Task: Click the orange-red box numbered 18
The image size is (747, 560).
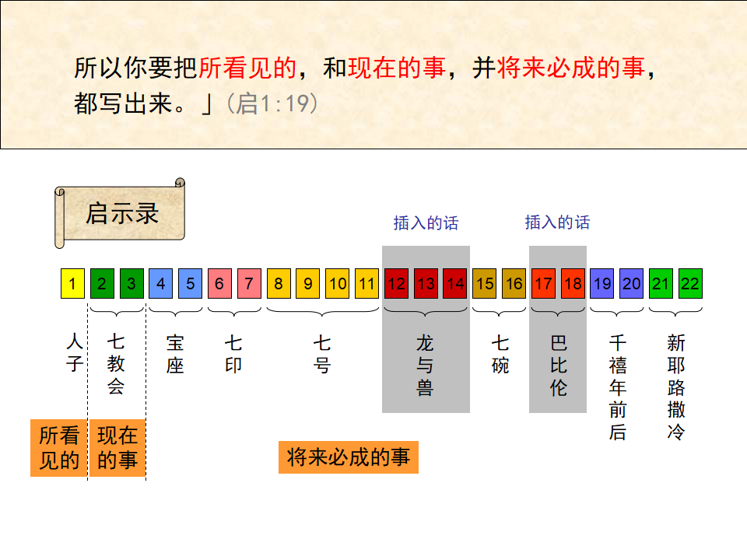Action: pyautogui.click(x=573, y=284)
